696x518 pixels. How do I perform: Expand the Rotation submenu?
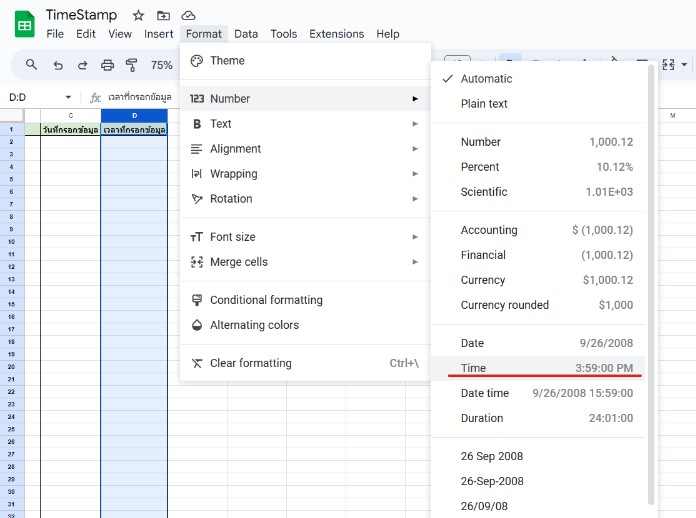coord(305,198)
